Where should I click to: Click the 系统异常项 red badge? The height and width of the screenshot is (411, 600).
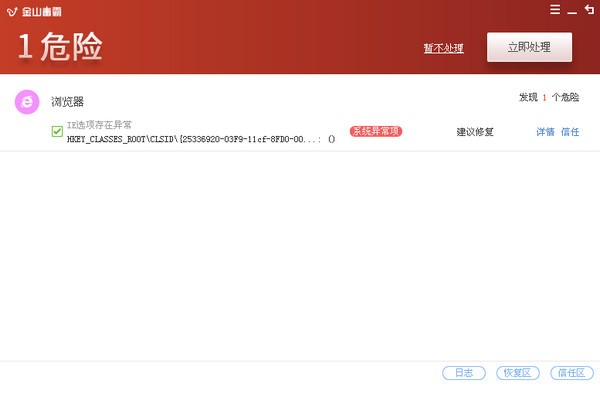376,131
